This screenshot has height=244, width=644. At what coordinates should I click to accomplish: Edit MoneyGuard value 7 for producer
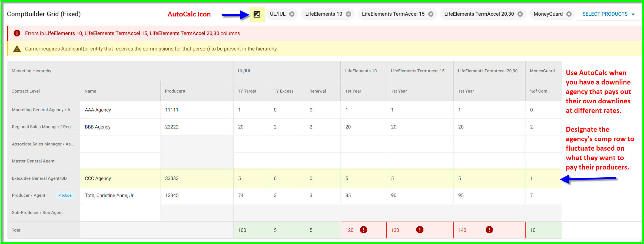(x=544, y=195)
